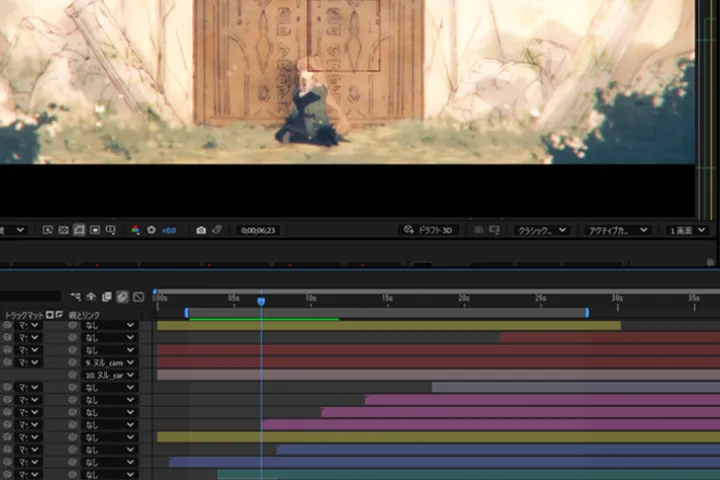The height and width of the screenshot is (480, 720).
Task: Open the クラシック renderer dropdown
Action: tap(542, 230)
